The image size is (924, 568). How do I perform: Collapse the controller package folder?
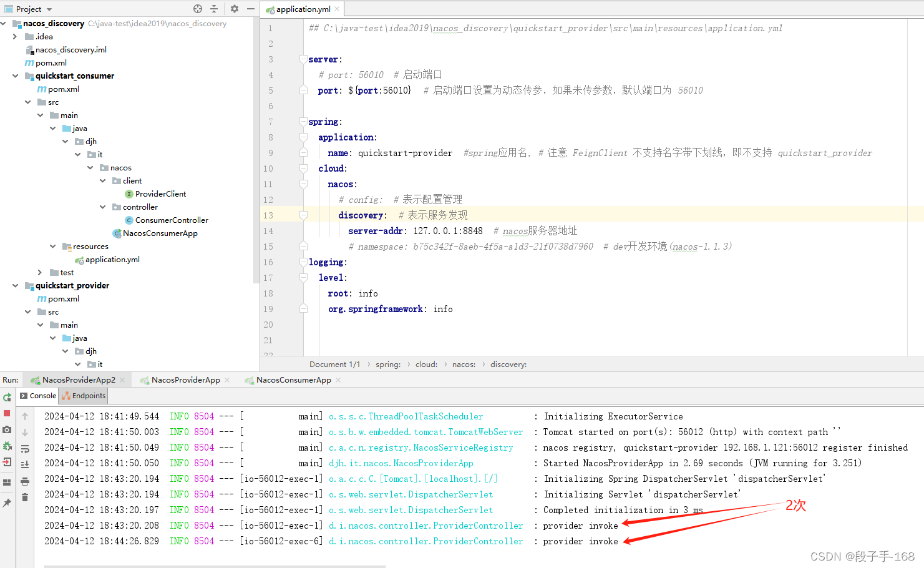point(103,207)
